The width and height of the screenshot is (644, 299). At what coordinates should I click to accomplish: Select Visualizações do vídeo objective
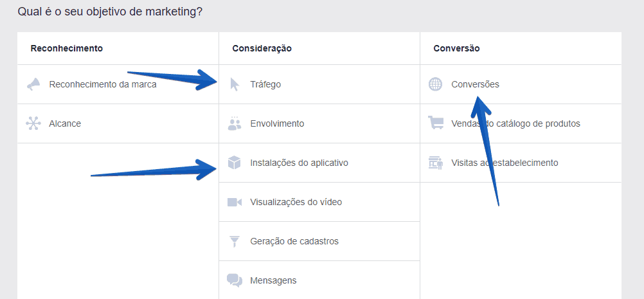coord(319,202)
